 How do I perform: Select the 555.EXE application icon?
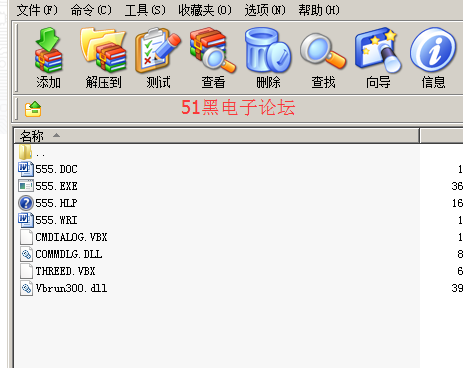coord(26,186)
